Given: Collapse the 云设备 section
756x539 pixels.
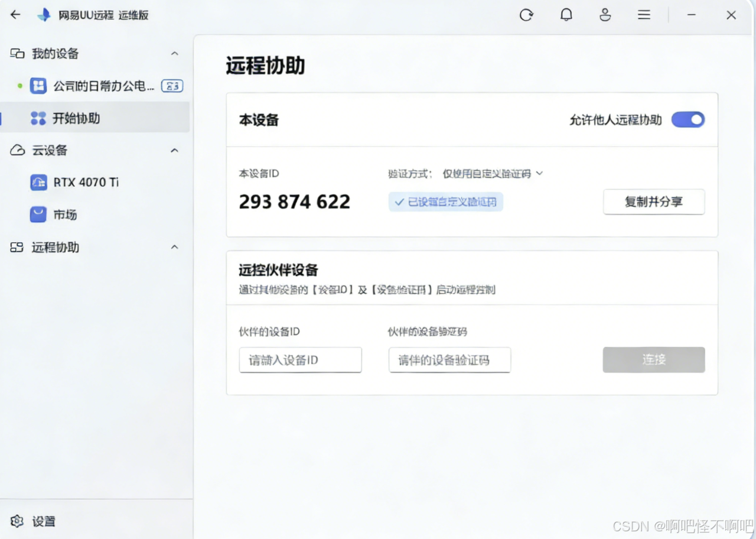Looking at the screenshot, I should tap(175, 151).
